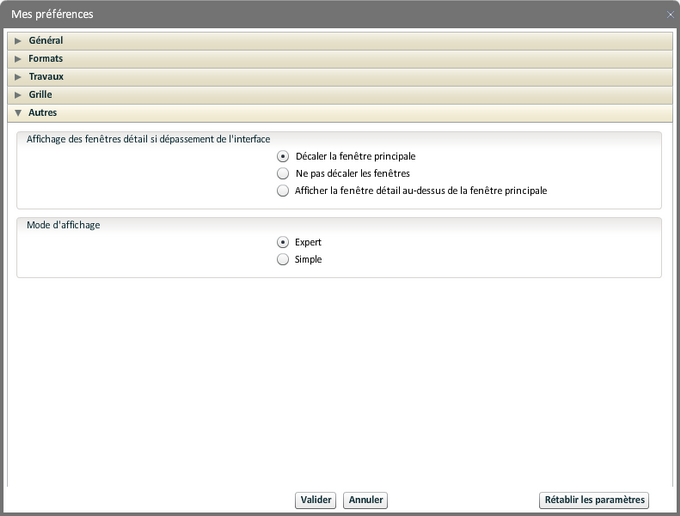Select the 'Décaler la fenêtre principale' radio button
680x516 pixels.
[x=283, y=156]
